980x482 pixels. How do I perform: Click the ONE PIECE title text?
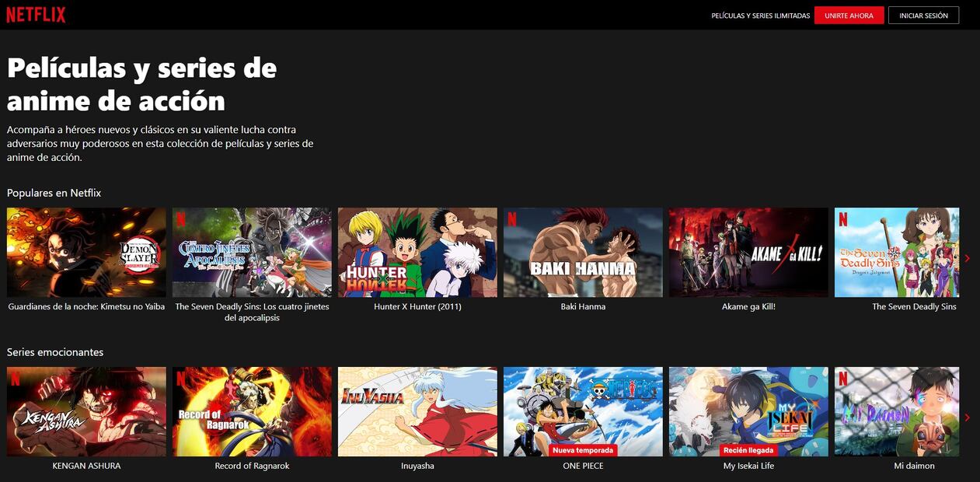[583, 466]
